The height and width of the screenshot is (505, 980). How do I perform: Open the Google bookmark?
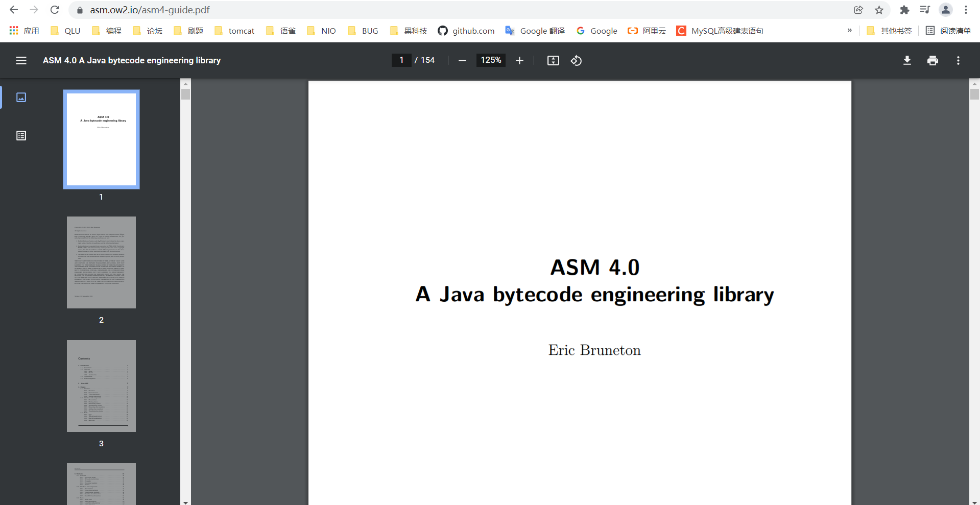click(x=597, y=31)
